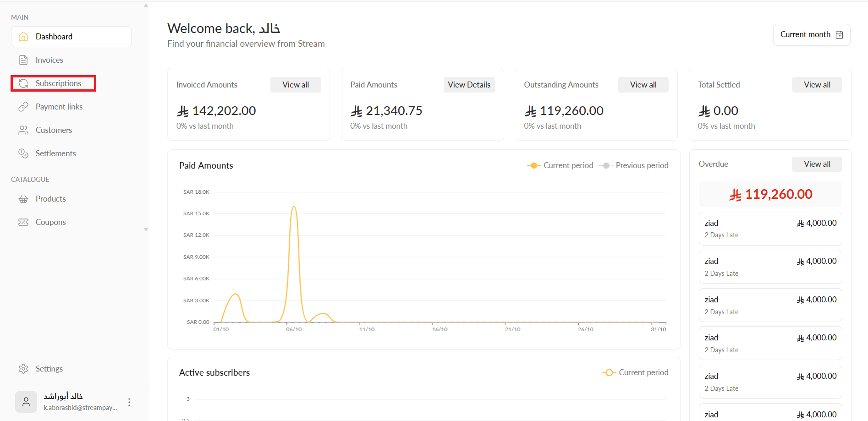Click the Customers people icon

(23, 130)
